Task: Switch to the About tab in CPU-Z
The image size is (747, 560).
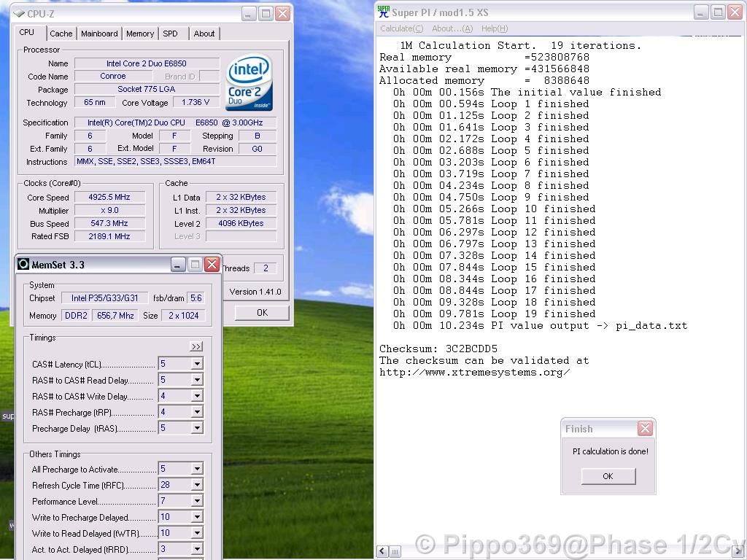Action: click(204, 34)
